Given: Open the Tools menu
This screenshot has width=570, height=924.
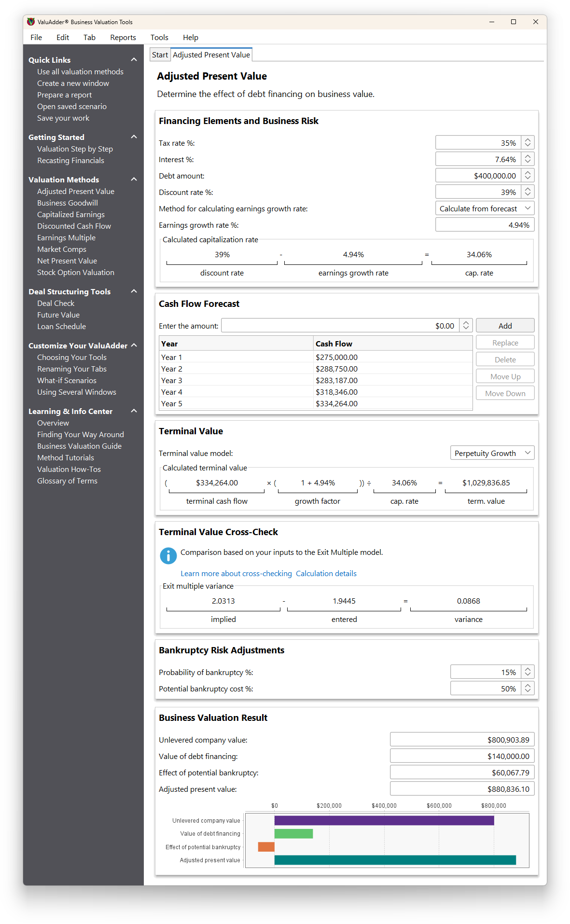Looking at the screenshot, I should (x=159, y=37).
